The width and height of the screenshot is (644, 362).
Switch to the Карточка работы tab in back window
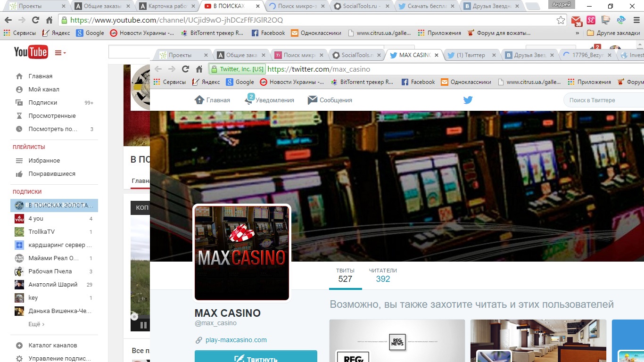pos(164,6)
